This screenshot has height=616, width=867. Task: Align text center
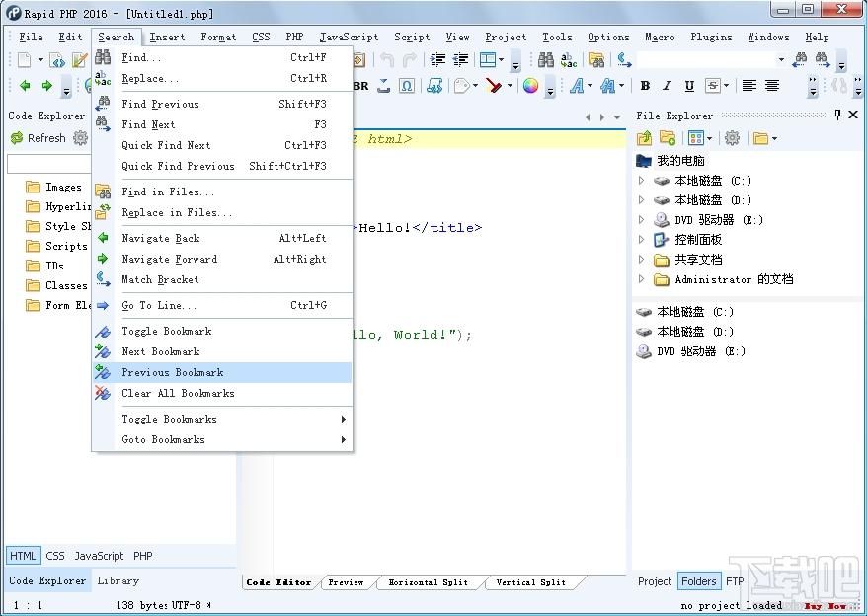click(772, 86)
